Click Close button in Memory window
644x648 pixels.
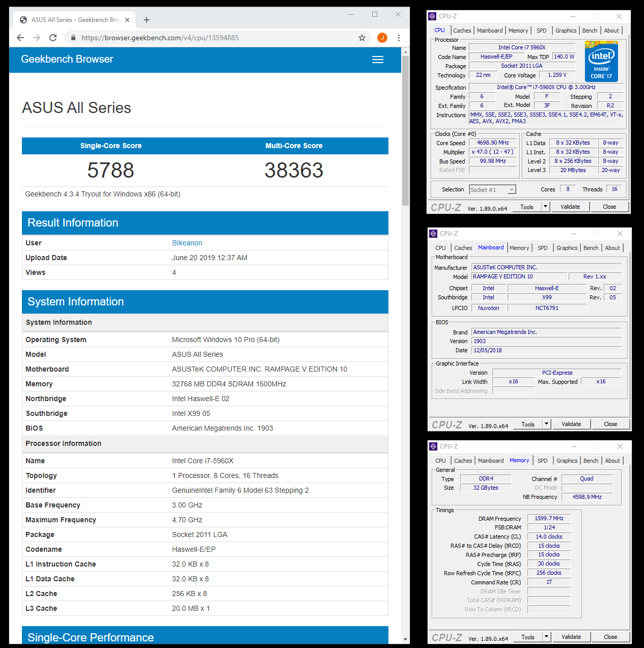click(610, 637)
